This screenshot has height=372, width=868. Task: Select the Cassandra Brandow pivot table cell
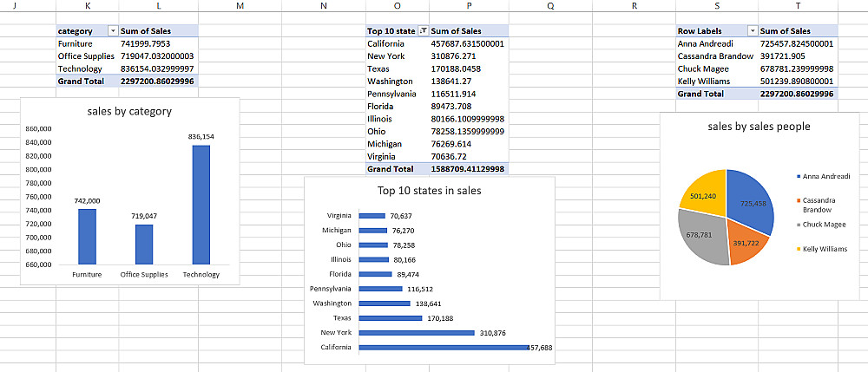pos(715,55)
